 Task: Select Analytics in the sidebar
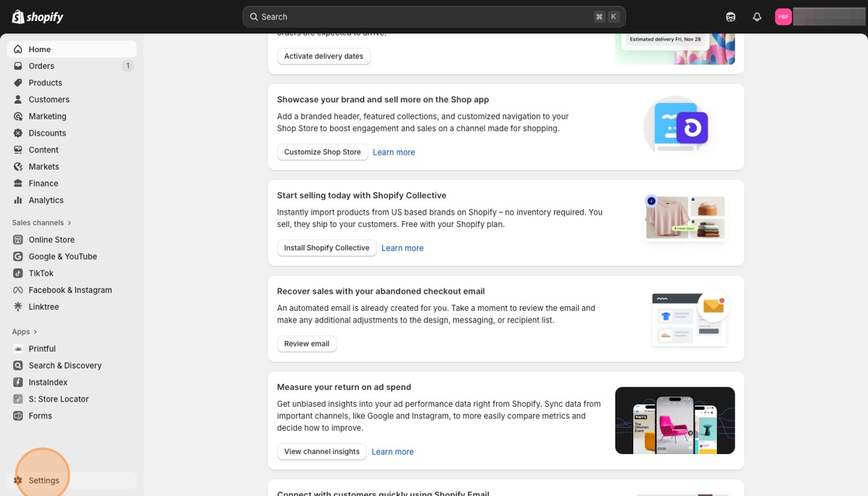click(72, 201)
